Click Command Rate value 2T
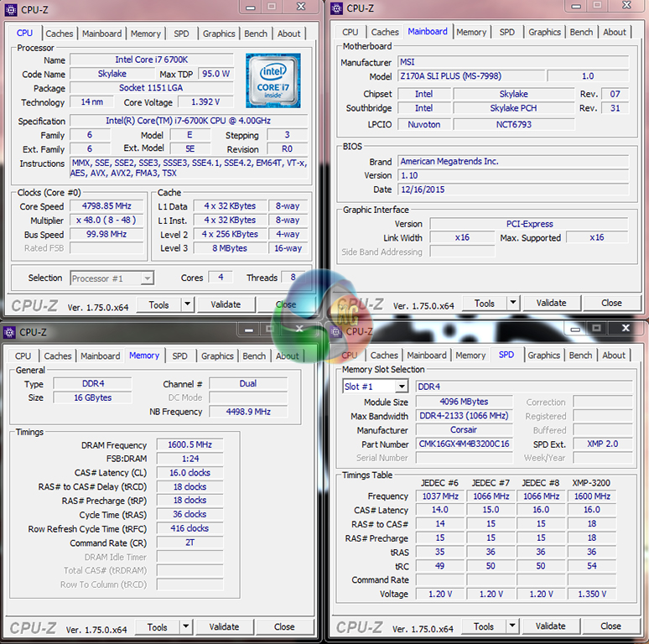The width and height of the screenshot is (649, 644). (190, 543)
